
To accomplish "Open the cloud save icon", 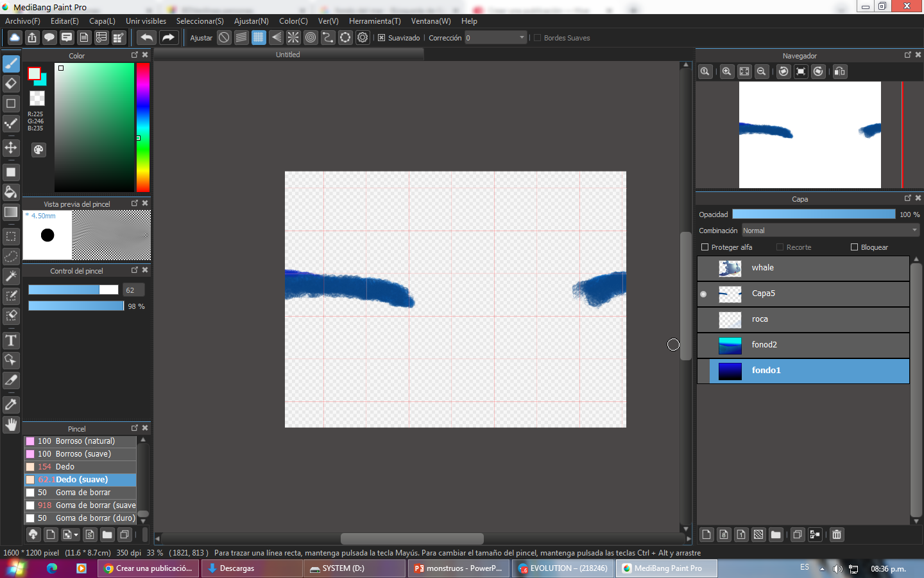I will coord(14,37).
